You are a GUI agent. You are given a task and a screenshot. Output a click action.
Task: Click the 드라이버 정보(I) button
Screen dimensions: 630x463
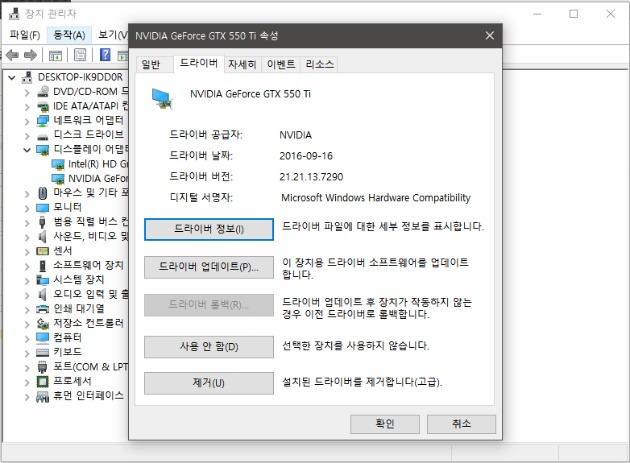click(x=209, y=229)
